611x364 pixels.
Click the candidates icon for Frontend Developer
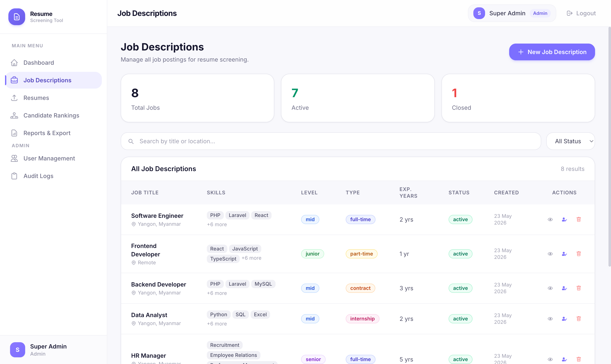(x=564, y=254)
